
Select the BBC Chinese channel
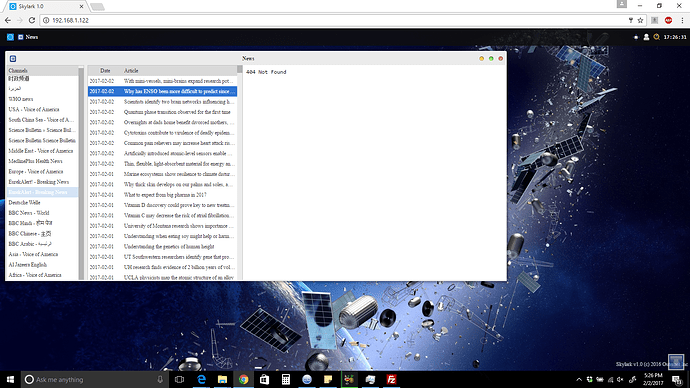(42, 234)
